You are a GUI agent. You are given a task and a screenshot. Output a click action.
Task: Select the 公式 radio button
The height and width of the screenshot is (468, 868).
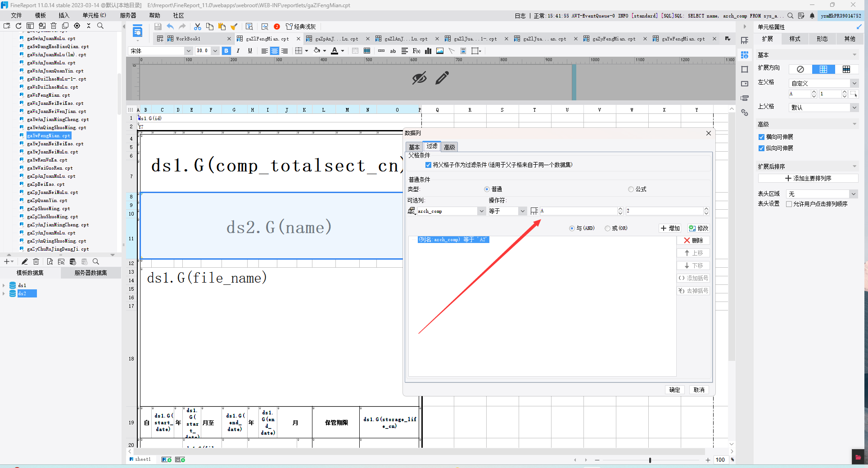(631, 189)
